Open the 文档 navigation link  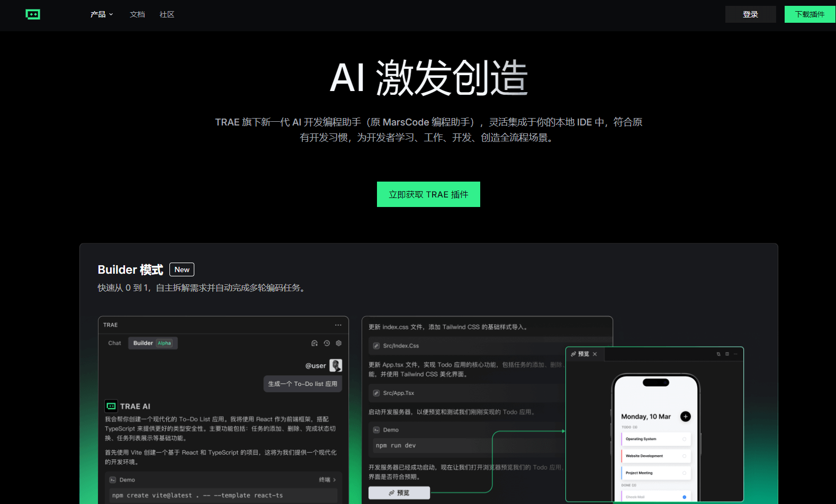coord(137,14)
